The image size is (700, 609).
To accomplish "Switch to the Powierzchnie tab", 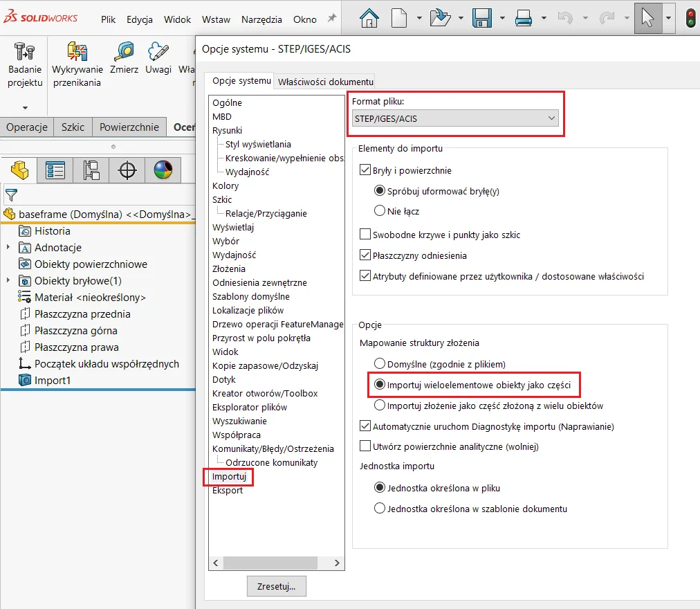I will (129, 127).
